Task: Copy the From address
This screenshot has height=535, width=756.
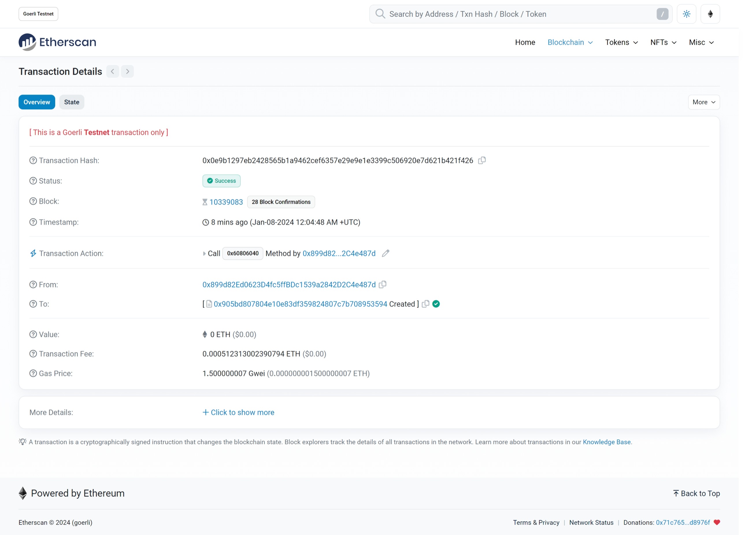Action: coord(382,285)
